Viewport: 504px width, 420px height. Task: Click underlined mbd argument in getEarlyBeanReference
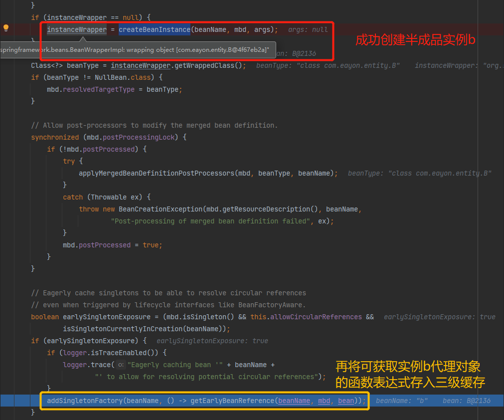tap(324, 401)
